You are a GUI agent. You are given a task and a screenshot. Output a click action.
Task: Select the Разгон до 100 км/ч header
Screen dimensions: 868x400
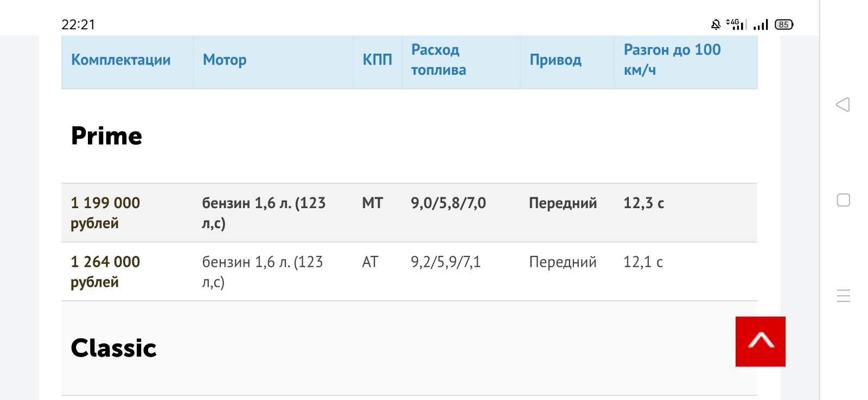tap(672, 60)
